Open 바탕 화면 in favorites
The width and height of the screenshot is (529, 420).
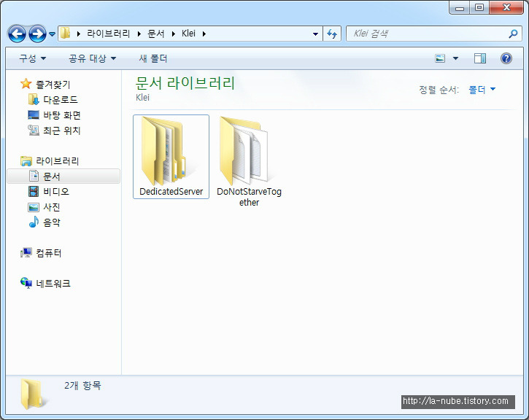tap(62, 115)
